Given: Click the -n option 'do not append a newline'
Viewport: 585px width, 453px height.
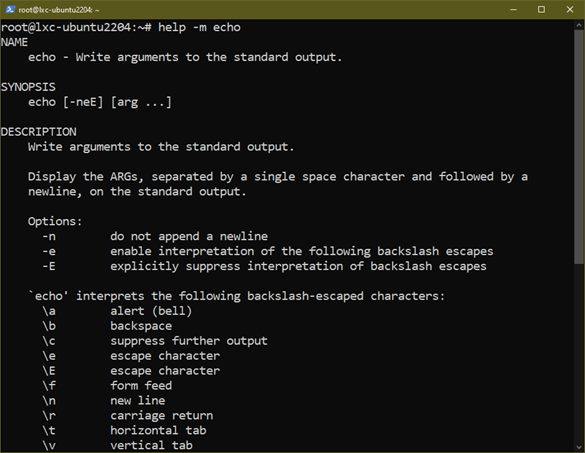Looking at the screenshot, I should pos(155,237).
